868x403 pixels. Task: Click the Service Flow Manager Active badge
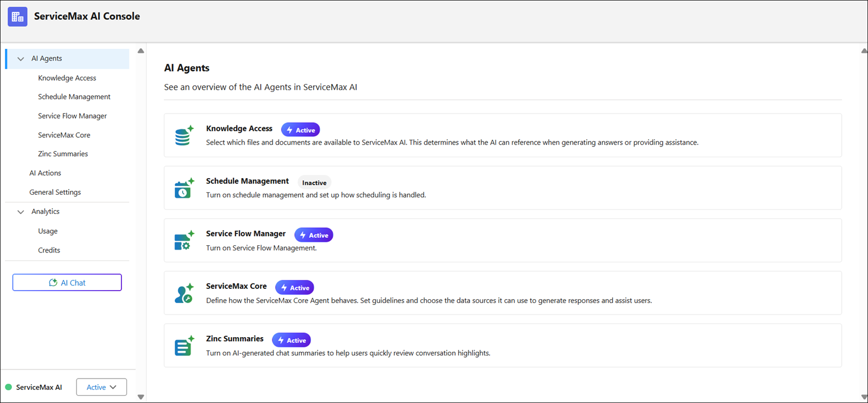point(314,235)
